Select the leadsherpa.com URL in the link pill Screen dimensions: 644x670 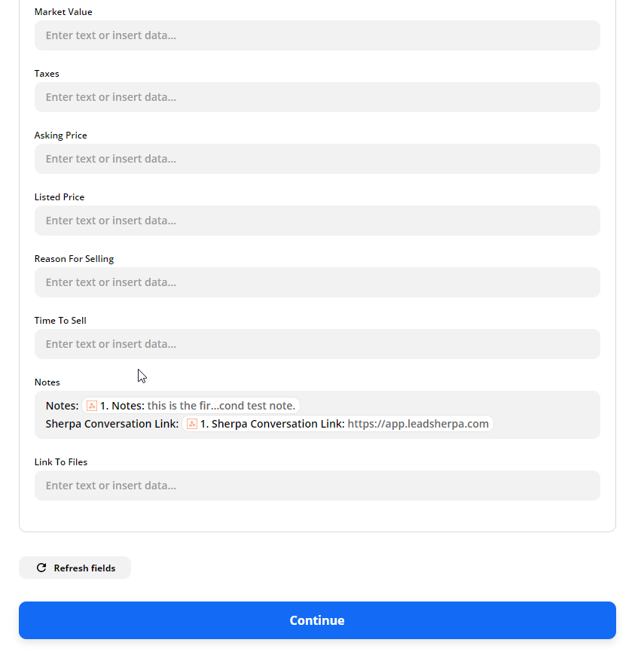[x=418, y=424]
